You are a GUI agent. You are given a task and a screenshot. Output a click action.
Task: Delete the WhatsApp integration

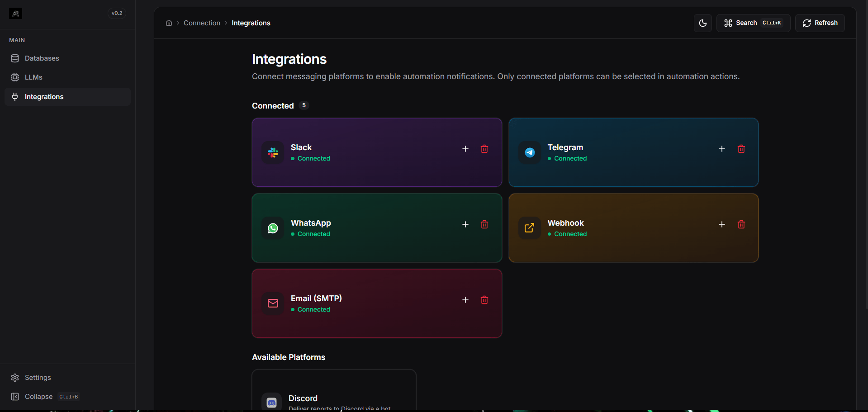(484, 224)
